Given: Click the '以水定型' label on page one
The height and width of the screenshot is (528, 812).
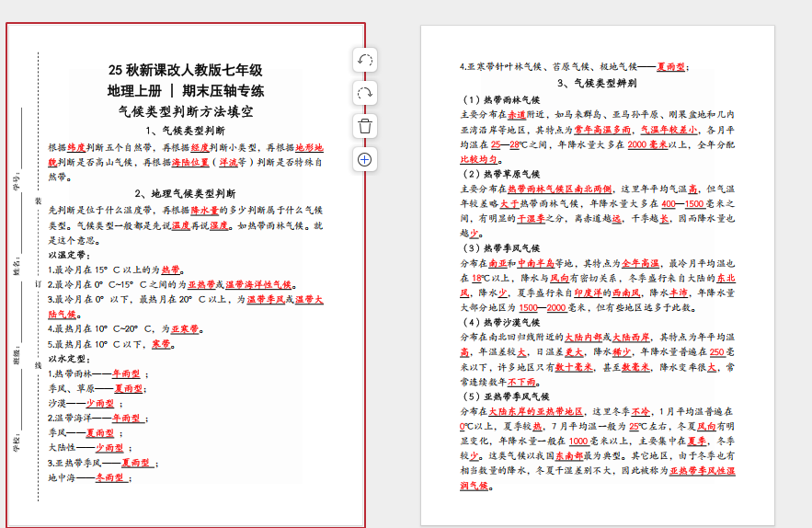Looking at the screenshot, I should point(68,360).
